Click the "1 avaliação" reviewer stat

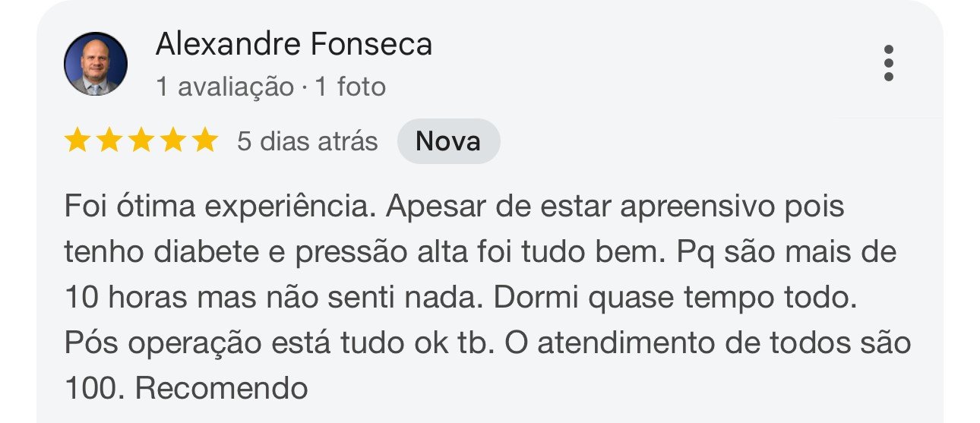click(x=224, y=87)
